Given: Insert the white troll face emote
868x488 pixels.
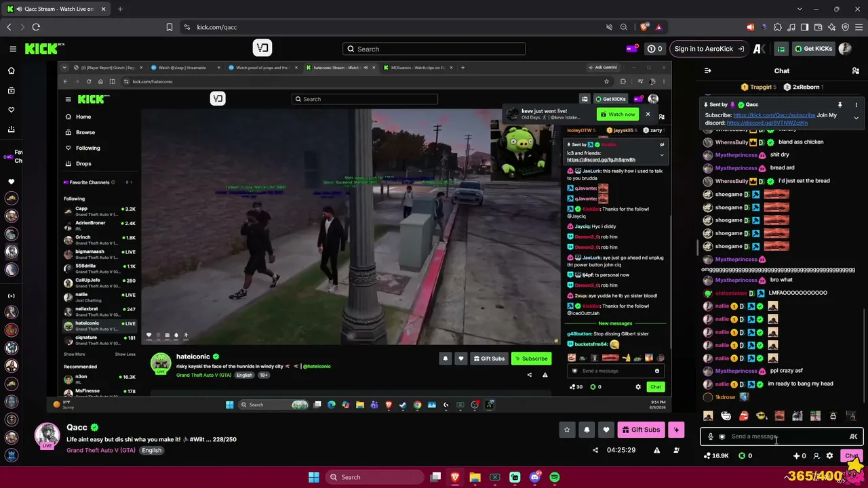Looking at the screenshot, I should click(x=726, y=415).
